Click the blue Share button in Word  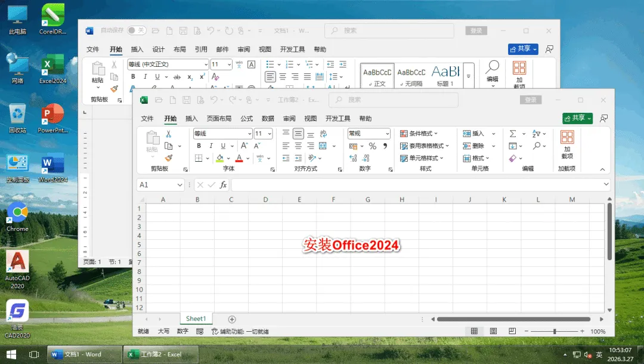(523, 49)
